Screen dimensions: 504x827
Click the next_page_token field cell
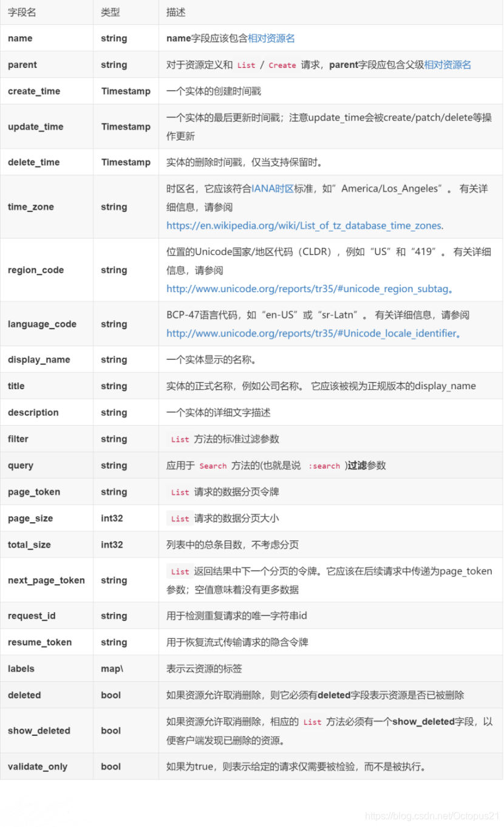tap(46, 580)
